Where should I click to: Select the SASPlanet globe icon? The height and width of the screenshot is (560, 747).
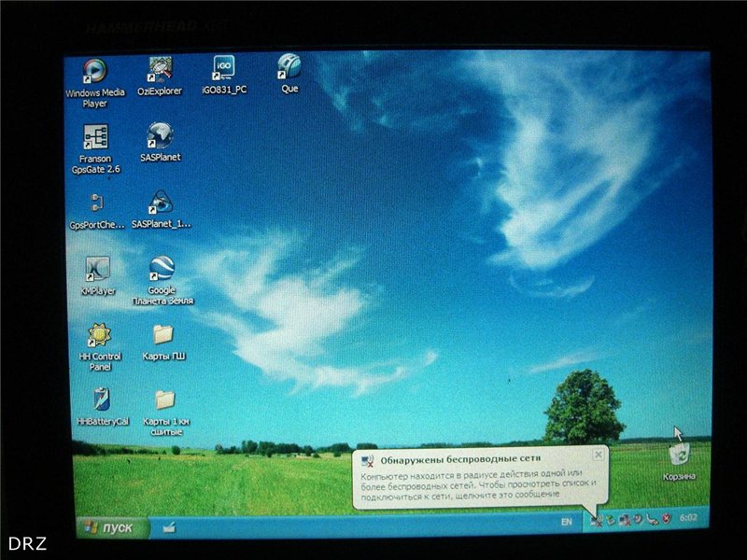pos(160,142)
